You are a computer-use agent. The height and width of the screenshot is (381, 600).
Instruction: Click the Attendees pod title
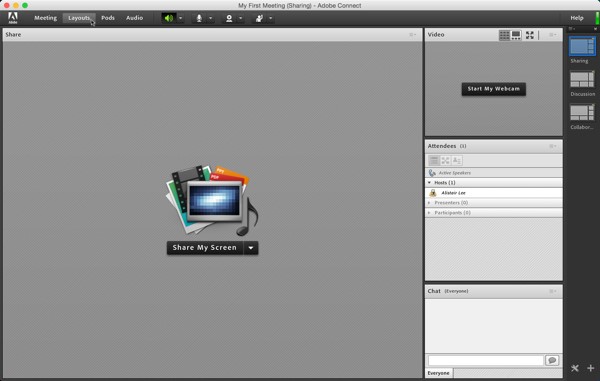[442, 146]
